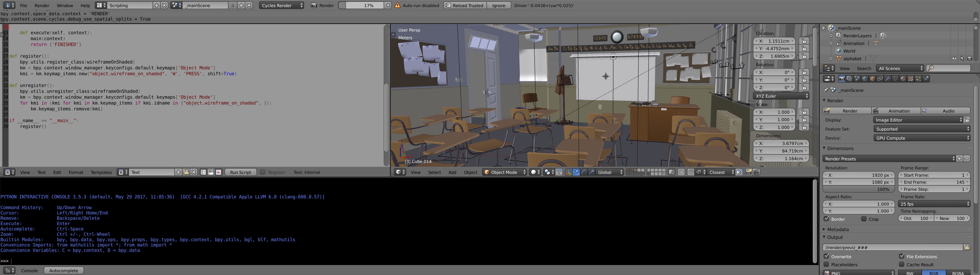This screenshot has width=980, height=275.
Task: Click the Object constraints chain tab
Action: (x=880, y=79)
